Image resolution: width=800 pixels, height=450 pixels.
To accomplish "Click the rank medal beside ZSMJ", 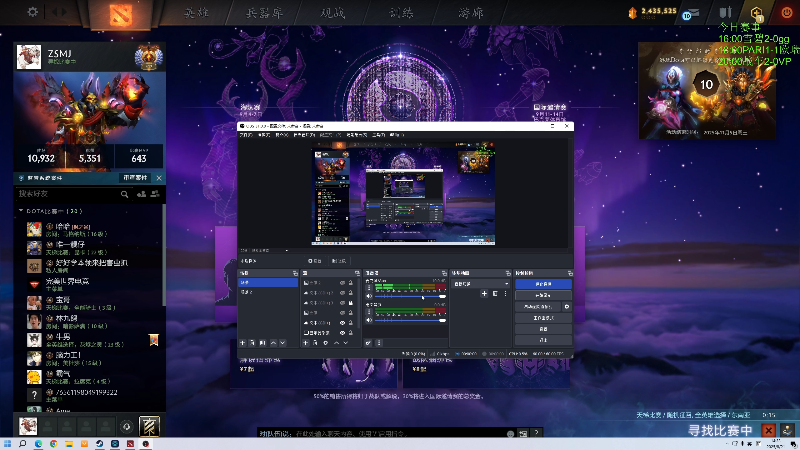I will point(148,57).
